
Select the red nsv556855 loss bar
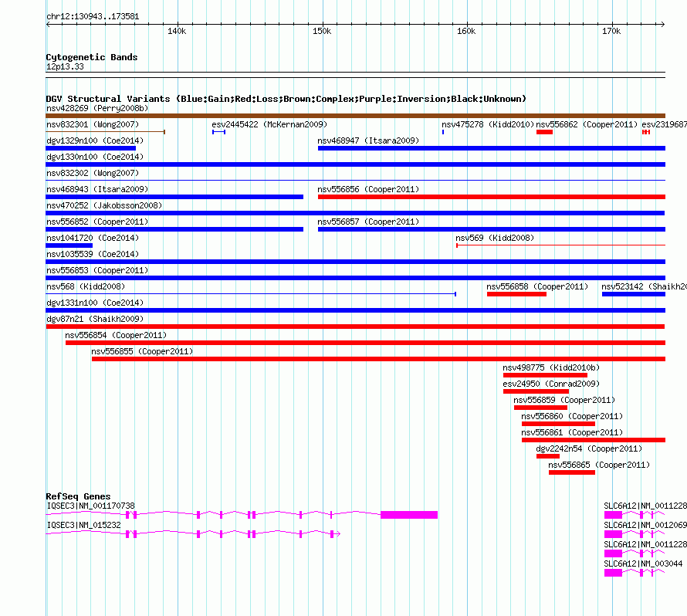[x=378, y=359]
